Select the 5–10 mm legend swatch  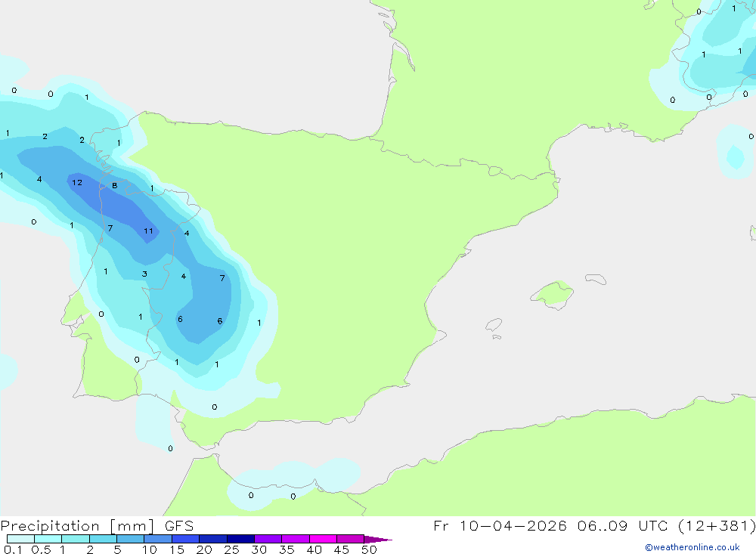point(131,539)
